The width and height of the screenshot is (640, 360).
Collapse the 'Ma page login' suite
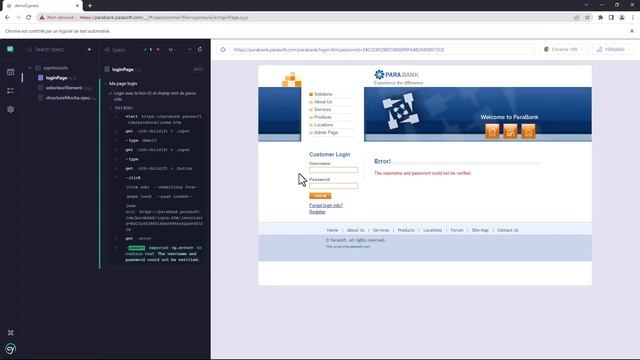[105, 84]
